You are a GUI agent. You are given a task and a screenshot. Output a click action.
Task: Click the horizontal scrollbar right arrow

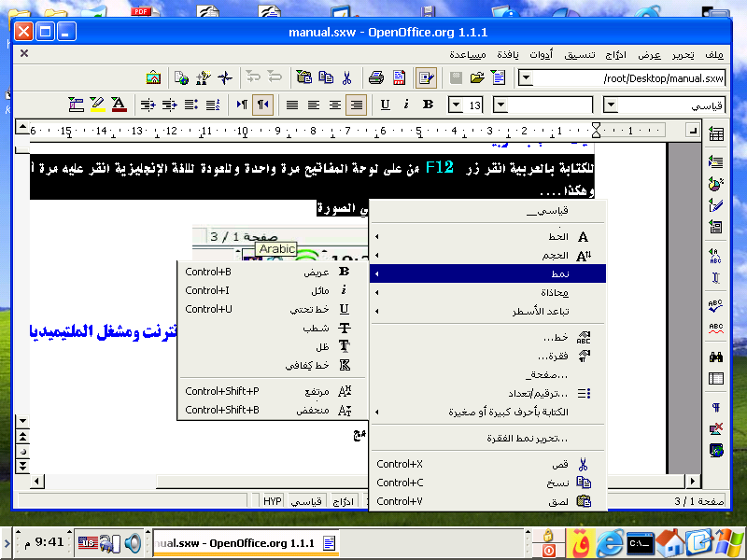pos(693,482)
